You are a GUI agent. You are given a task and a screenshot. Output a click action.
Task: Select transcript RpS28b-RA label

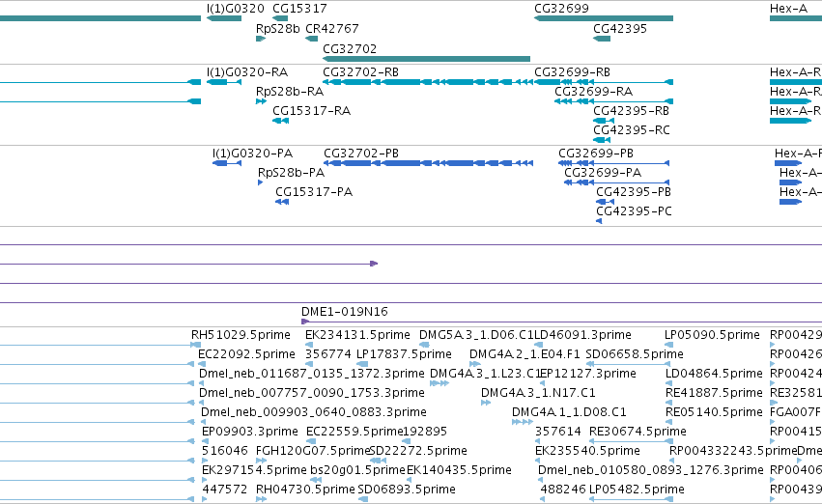(x=290, y=91)
